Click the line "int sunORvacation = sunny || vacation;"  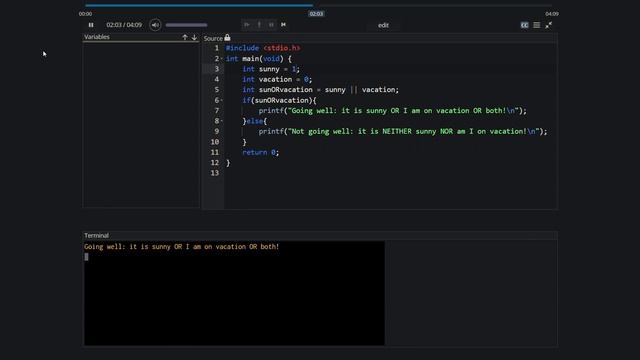point(320,90)
